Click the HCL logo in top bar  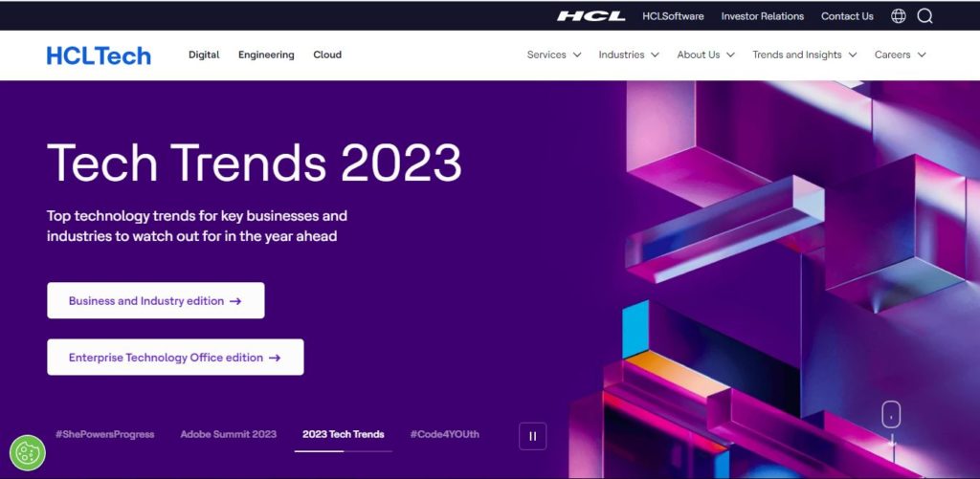tap(590, 16)
